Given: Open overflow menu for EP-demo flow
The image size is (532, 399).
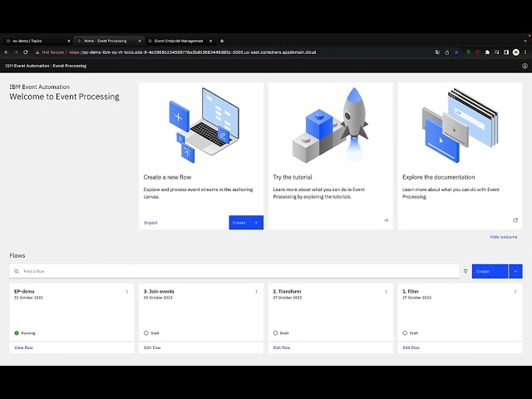Looking at the screenshot, I should coord(127,292).
